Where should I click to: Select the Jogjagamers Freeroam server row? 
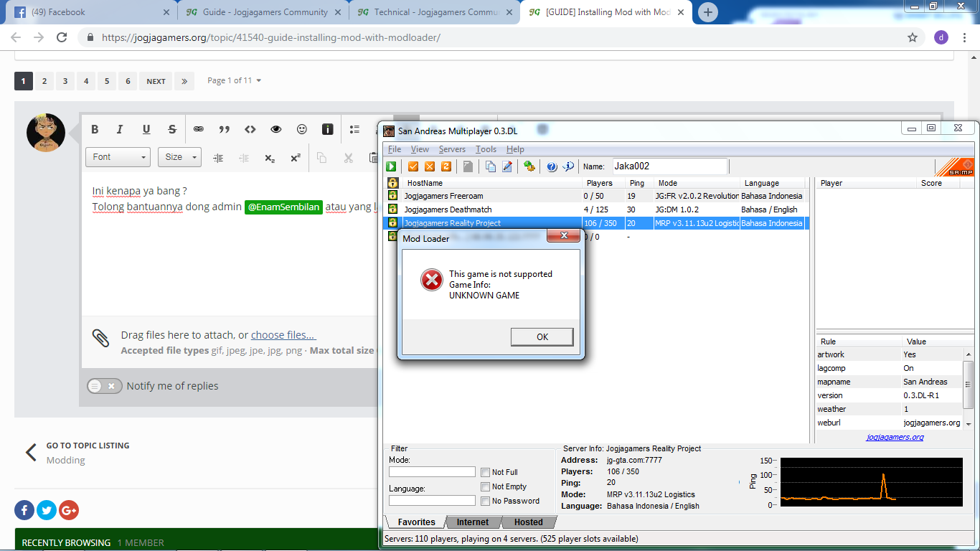[x=595, y=196]
